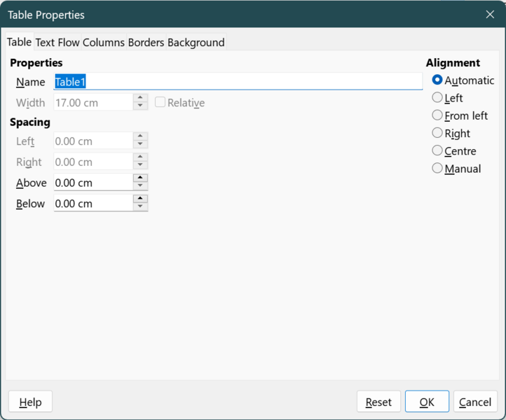
Task: Click the Reset button
Action: [378, 402]
